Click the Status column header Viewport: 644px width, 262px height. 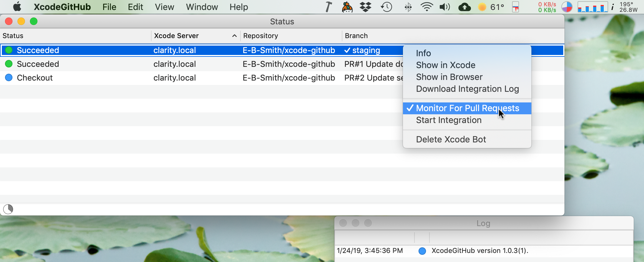point(75,36)
